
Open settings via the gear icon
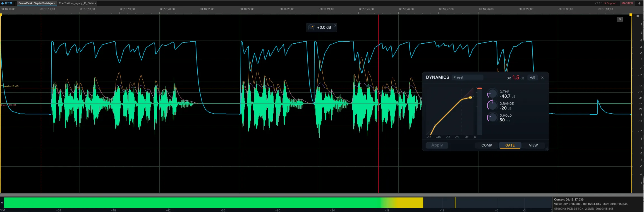click(x=639, y=3)
